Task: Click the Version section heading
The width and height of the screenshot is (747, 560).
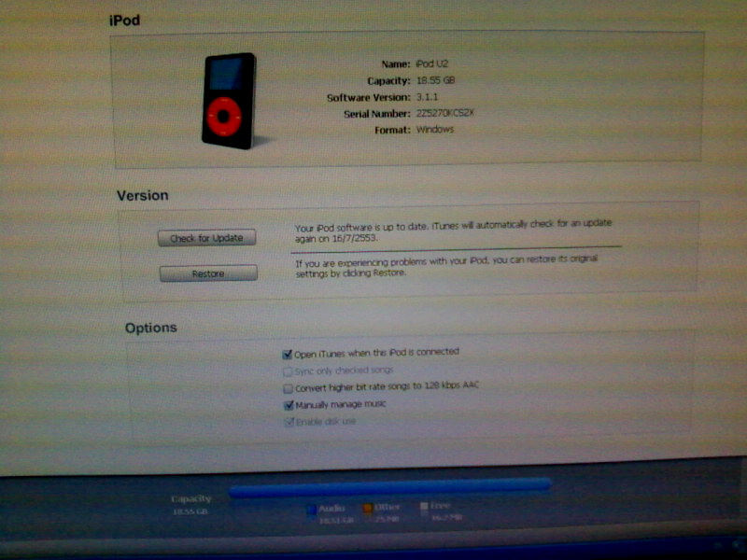Action: pyautogui.click(x=142, y=196)
